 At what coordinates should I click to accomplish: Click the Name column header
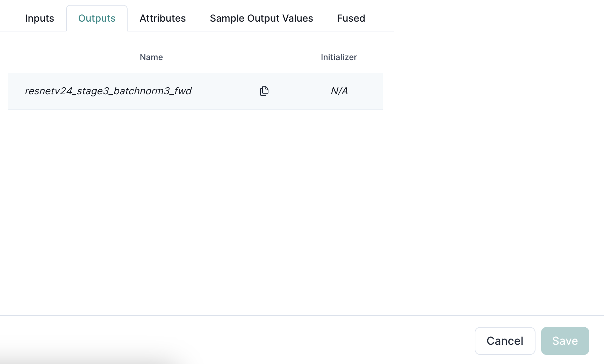[x=151, y=57]
